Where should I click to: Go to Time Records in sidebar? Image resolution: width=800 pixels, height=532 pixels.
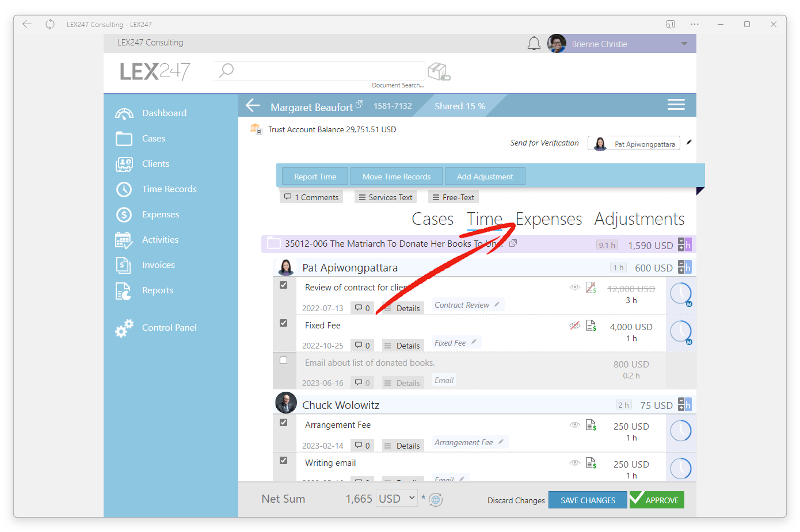(x=169, y=189)
